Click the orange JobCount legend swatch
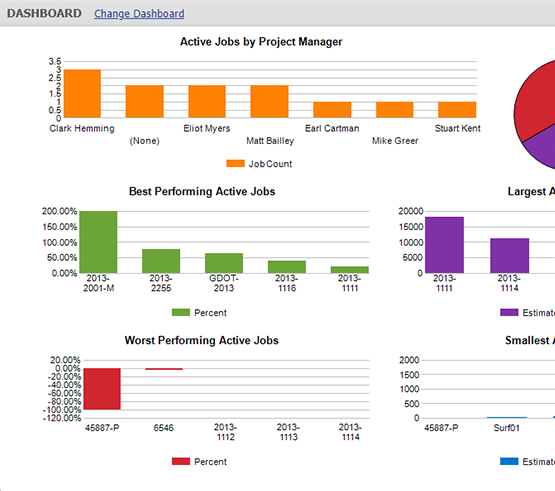The height and width of the screenshot is (491, 555). click(x=235, y=163)
